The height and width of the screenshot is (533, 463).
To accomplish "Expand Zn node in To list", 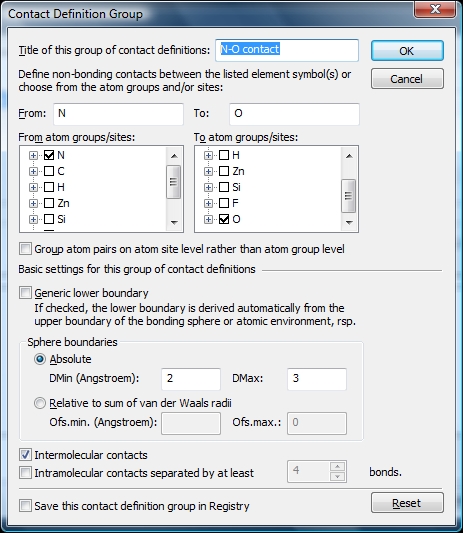I will (x=208, y=171).
